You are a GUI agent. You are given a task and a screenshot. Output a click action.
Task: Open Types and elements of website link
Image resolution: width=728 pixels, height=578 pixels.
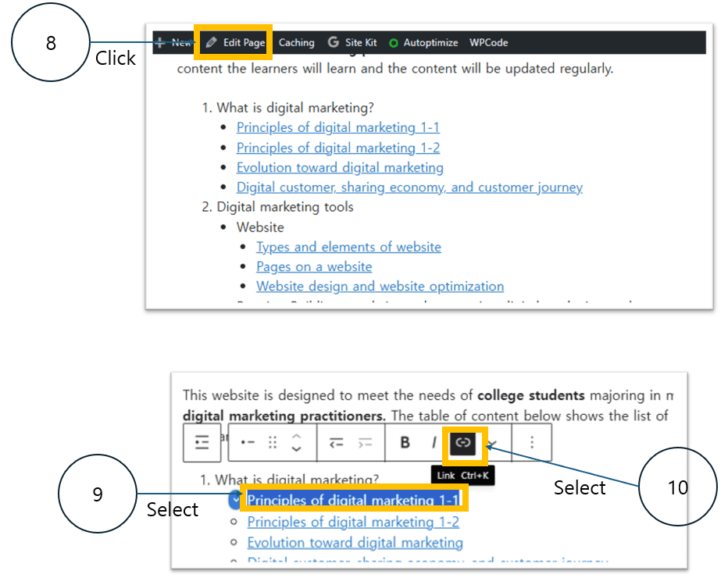click(348, 247)
